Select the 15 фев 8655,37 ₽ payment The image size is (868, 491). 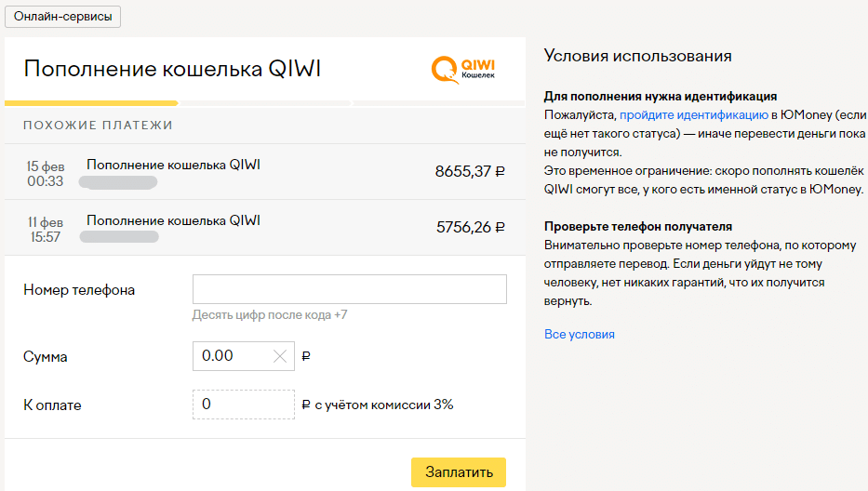264,172
